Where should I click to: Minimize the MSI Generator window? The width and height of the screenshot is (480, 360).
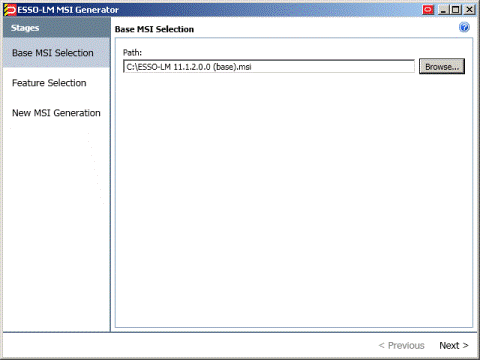point(443,10)
